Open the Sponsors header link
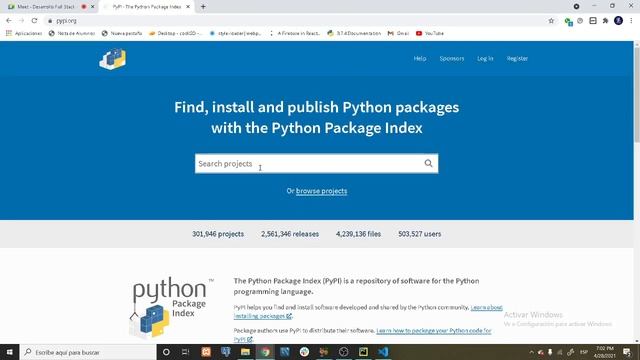The image size is (640, 360). click(451, 58)
